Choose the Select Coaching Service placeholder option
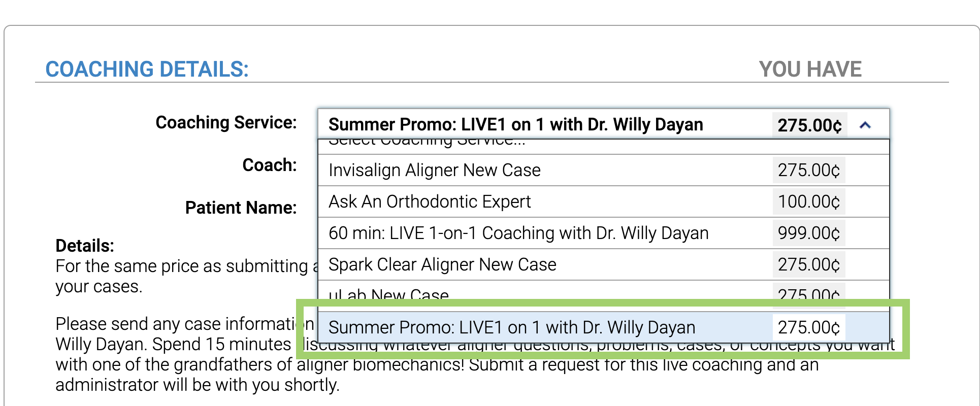Viewport: 980px width, 406px height. pyautogui.click(x=427, y=143)
